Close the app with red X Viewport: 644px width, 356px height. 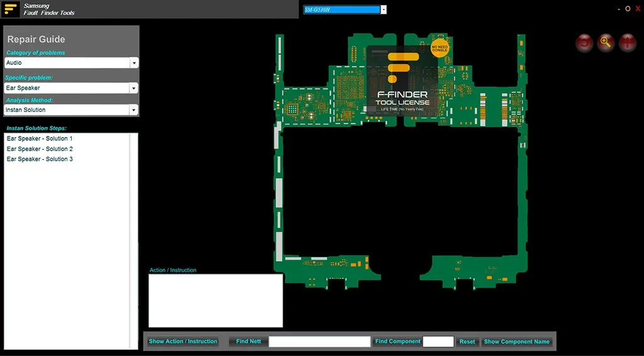point(638,9)
